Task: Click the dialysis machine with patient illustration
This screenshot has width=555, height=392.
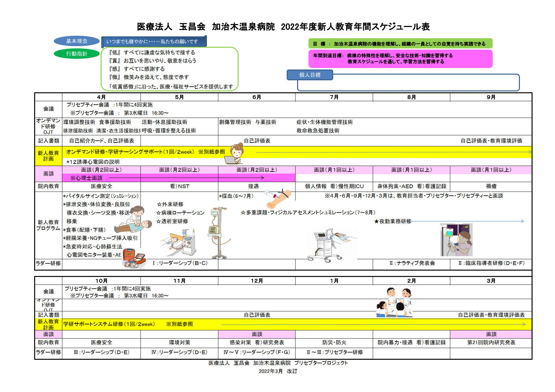Action: pyautogui.click(x=179, y=242)
